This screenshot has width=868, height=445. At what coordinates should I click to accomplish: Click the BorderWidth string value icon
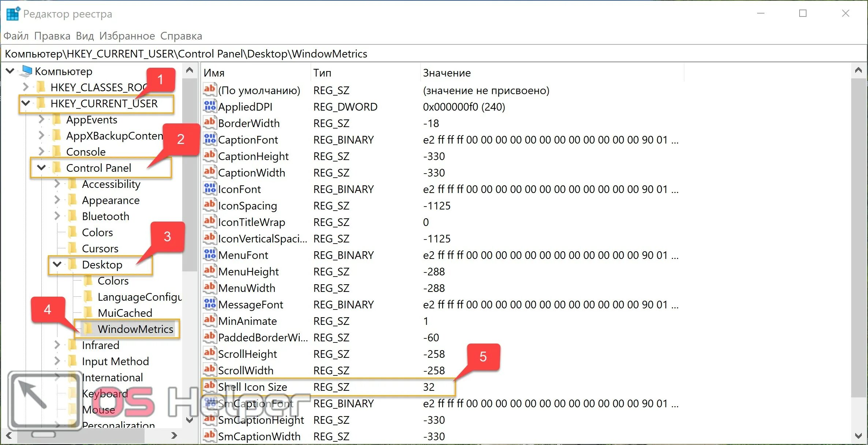tap(210, 123)
